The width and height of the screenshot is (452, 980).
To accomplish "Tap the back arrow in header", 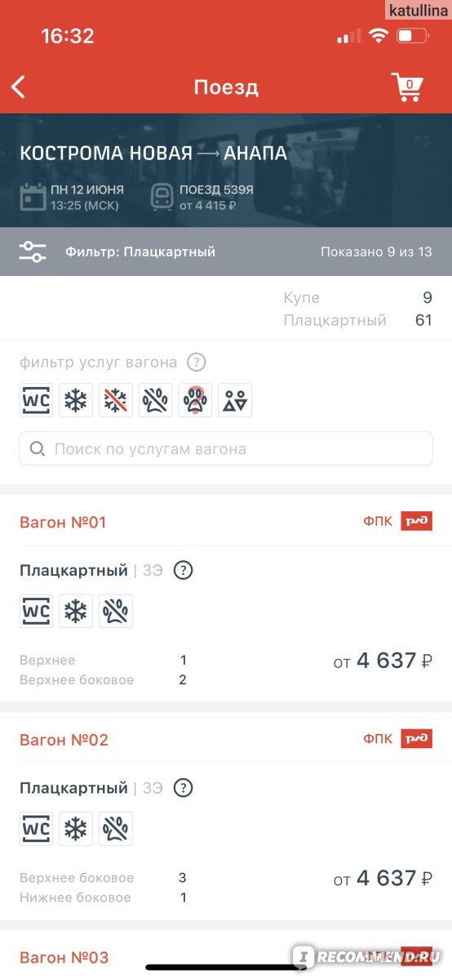I will 19,87.
